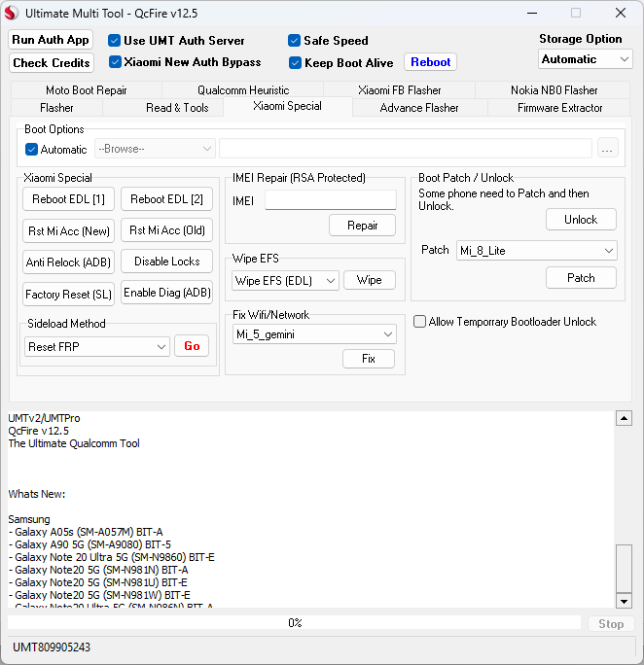Click Reboot EDL [1] button
This screenshot has width=644, height=665.
click(x=68, y=199)
